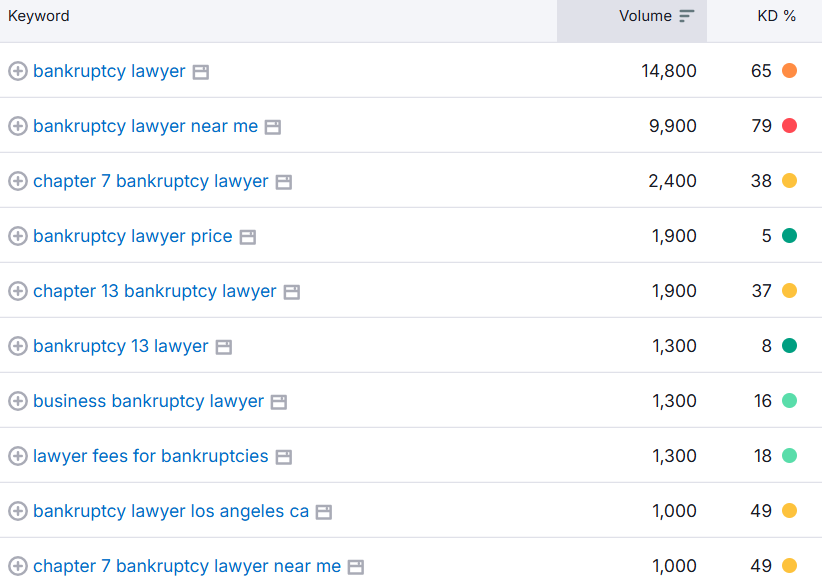Click the SERP icon next to "bankruptcy lawyer price"

tap(246, 236)
